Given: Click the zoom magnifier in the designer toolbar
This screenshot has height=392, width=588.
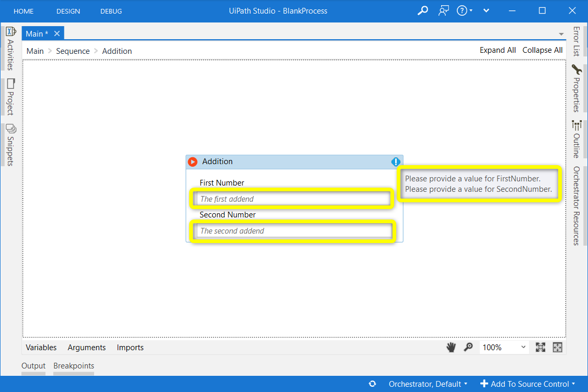Looking at the screenshot, I should (x=468, y=347).
